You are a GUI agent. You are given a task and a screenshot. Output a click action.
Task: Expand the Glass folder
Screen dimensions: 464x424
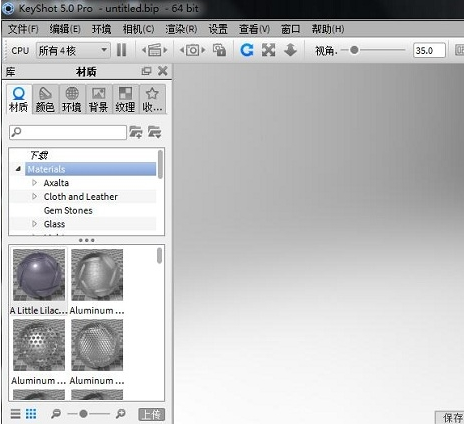(x=34, y=224)
